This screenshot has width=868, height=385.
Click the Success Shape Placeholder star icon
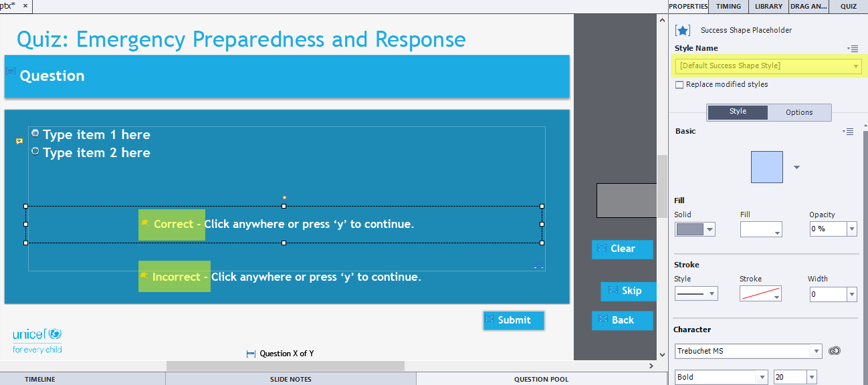[x=682, y=30]
